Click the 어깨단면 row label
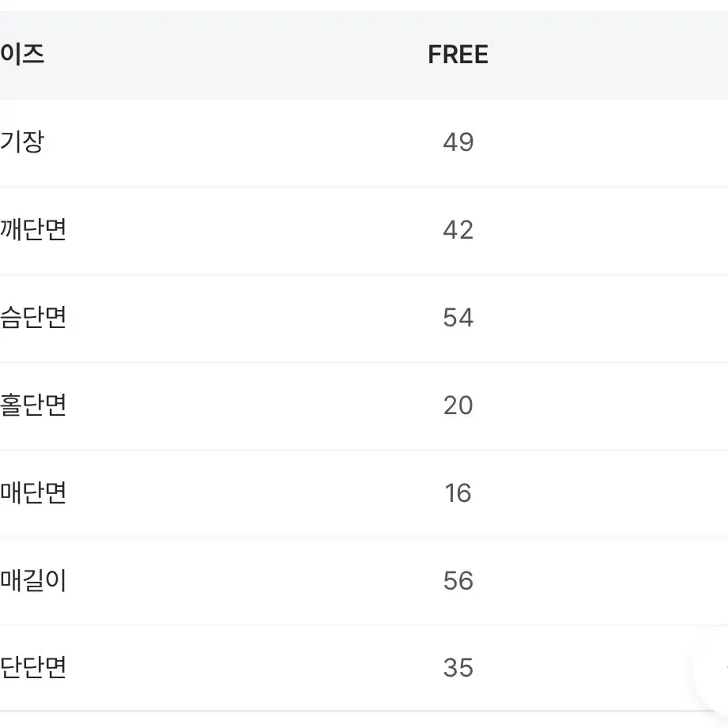 coord(33,230)
